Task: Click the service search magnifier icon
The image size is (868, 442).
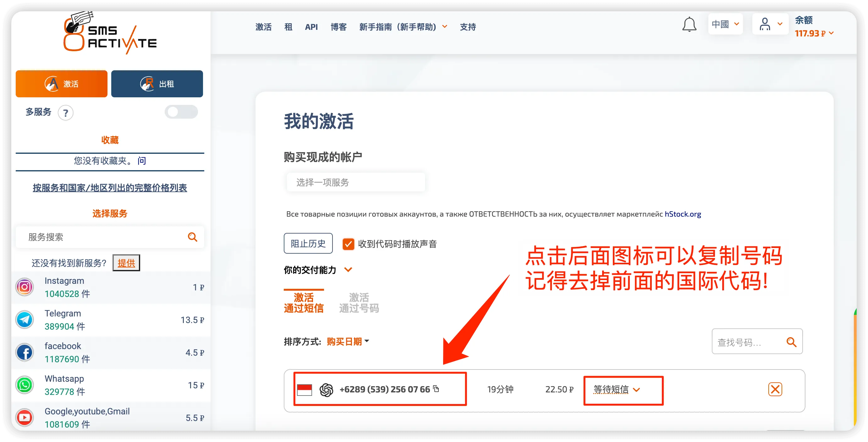Action: click(192, 237)
